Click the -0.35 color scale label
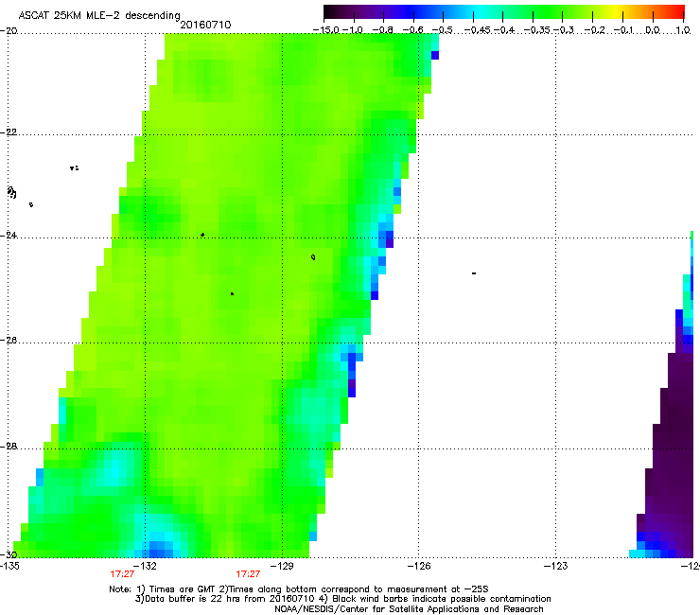700x615 pixels. tap(537, 30)
